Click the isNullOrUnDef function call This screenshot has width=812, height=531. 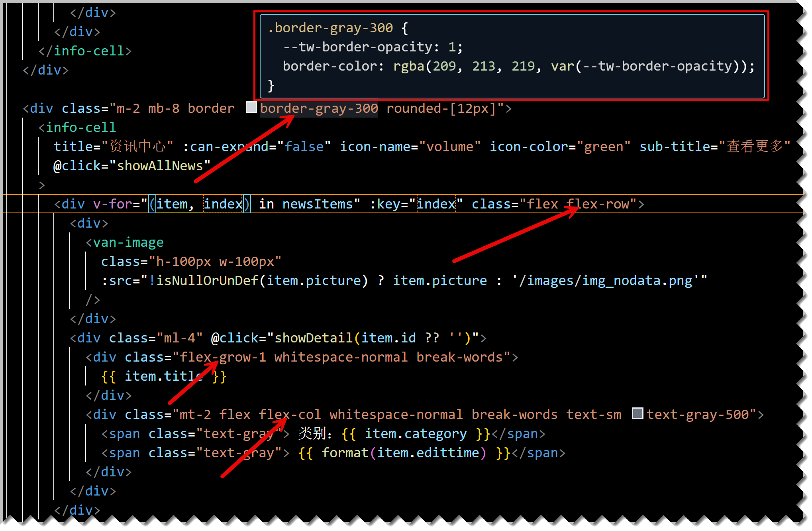[x=207, y=281]
